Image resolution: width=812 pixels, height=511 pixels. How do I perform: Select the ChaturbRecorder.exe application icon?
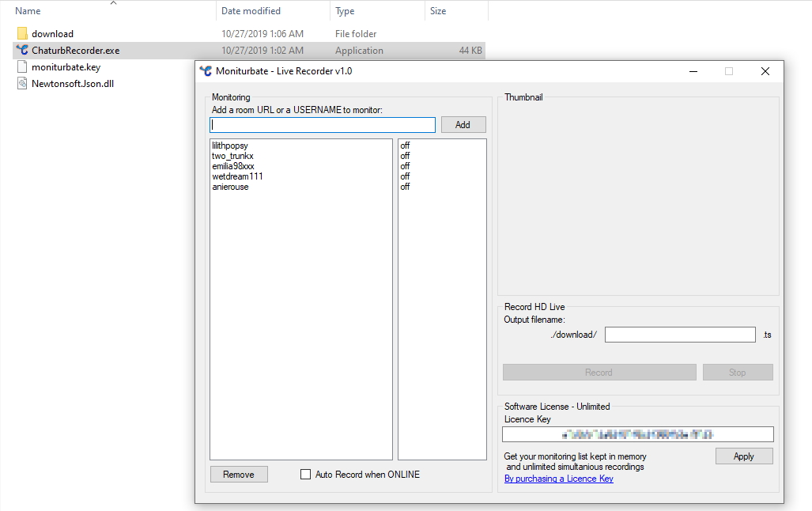pyautogui.click(x=22, y=51)
